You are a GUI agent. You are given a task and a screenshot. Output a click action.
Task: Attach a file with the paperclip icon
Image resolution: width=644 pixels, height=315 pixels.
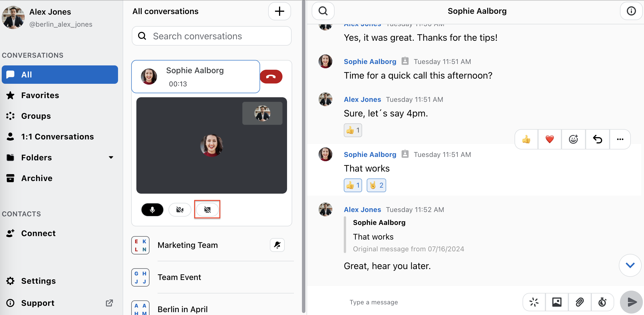click(580, 302)
